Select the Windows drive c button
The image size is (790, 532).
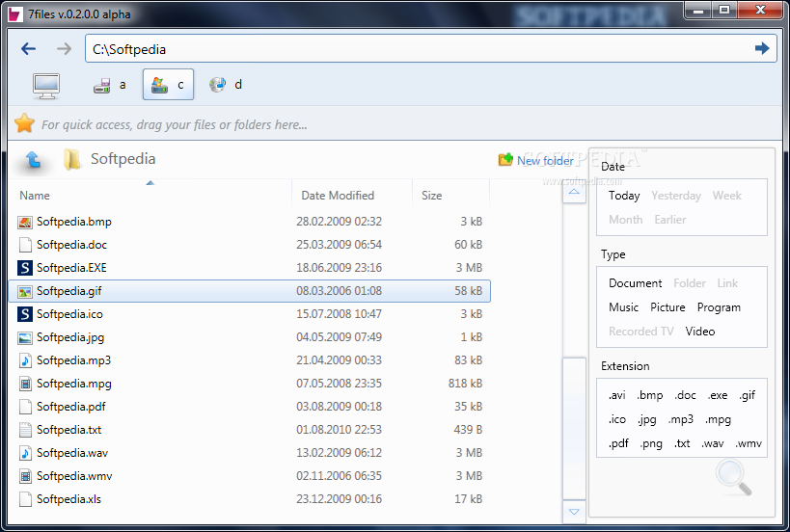168,85
